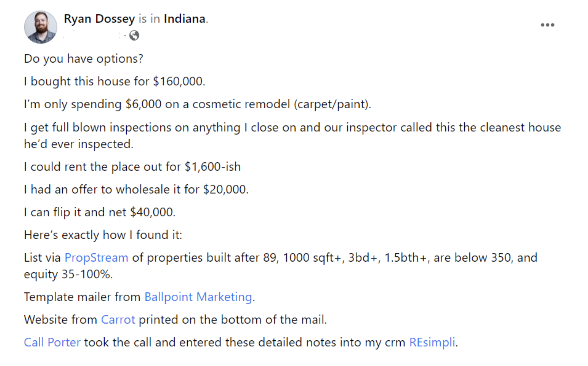Click the "Here's exactly how I found it" line
The height and width of the screenshot is (366, 588).
coord(103,235)
